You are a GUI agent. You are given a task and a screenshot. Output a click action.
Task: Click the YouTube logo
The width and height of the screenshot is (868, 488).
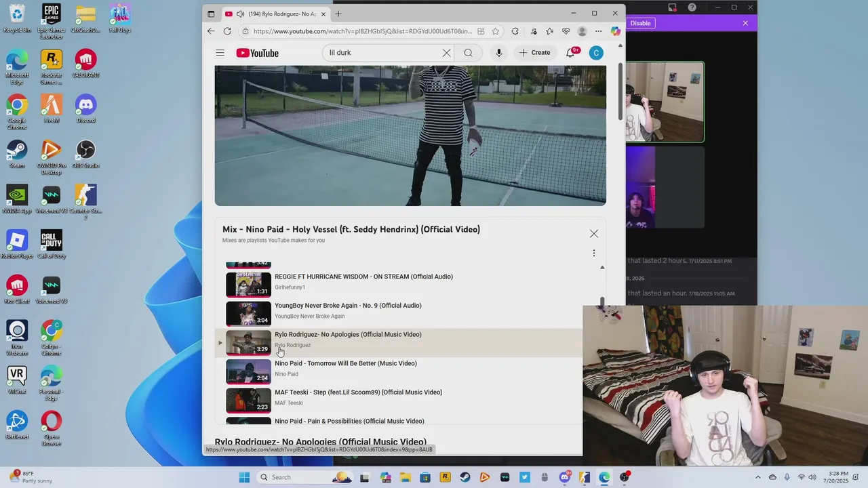(x=257, y=53)
